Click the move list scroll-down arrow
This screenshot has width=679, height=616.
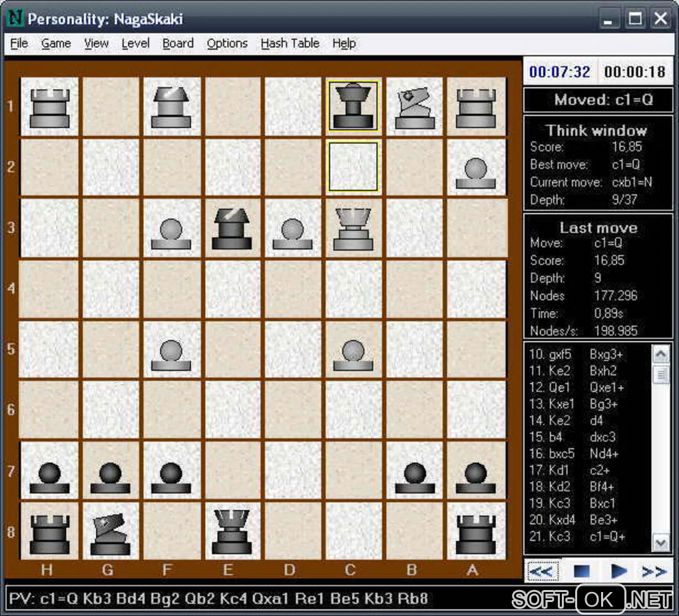coord(661,542)
